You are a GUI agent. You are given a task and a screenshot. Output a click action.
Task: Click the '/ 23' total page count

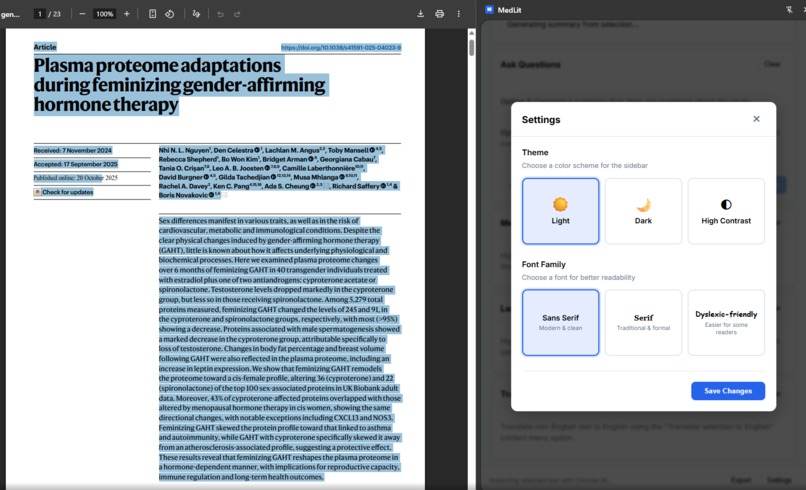(54, 14)
